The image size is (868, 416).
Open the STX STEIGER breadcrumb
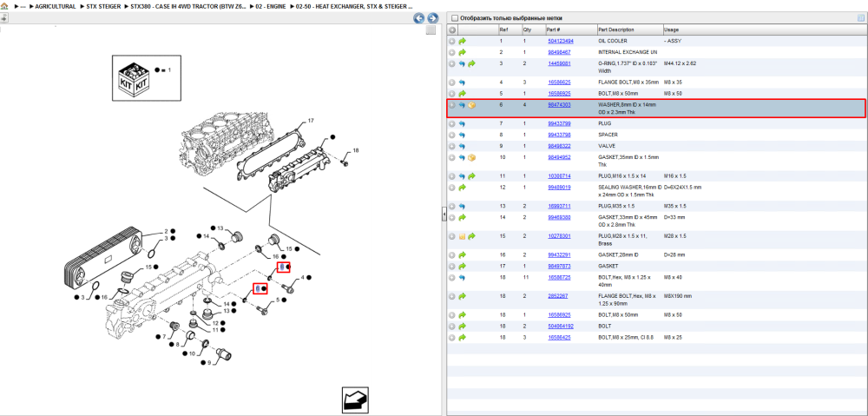click(x=103, y=7)
